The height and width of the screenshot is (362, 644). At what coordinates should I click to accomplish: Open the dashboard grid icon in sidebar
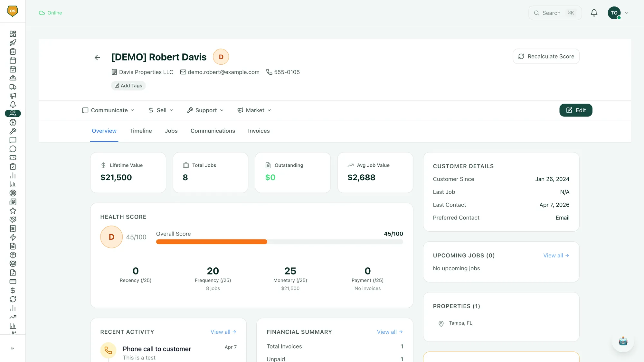click(x=13, y=34)
